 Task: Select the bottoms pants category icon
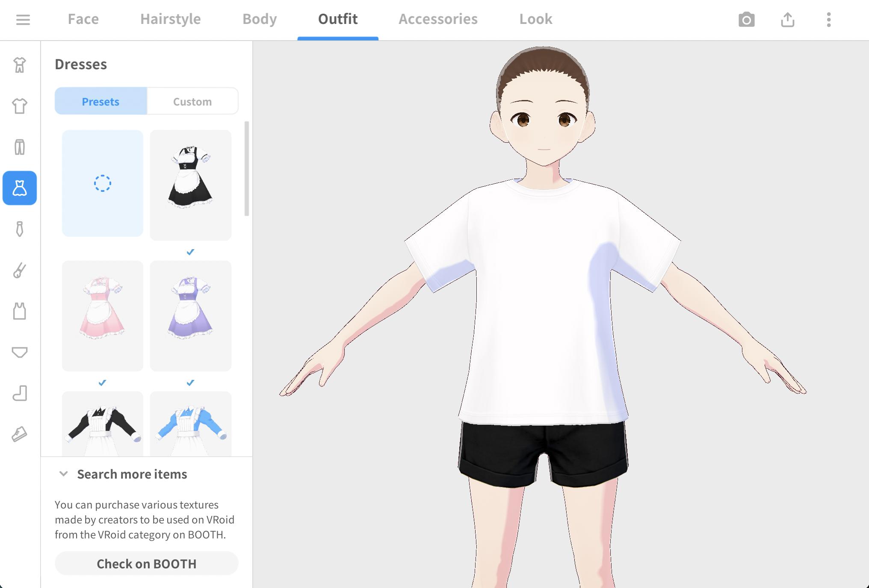(x=20, y=147)
